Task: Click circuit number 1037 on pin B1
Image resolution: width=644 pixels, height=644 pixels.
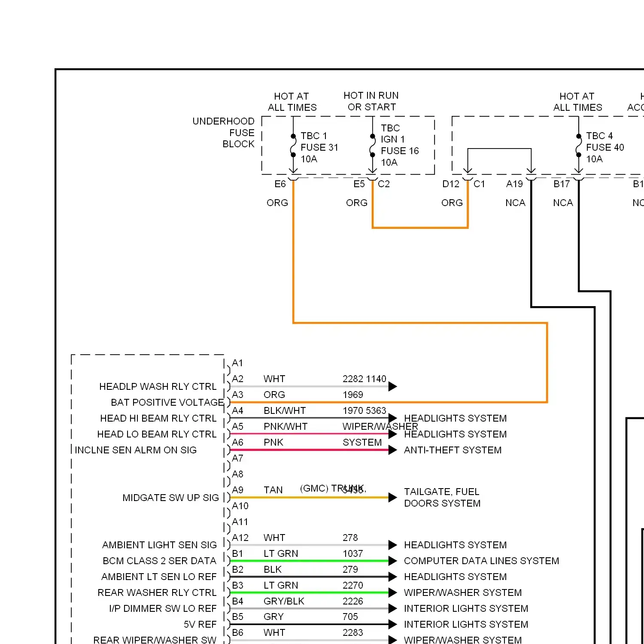Action: click(353, 553)
